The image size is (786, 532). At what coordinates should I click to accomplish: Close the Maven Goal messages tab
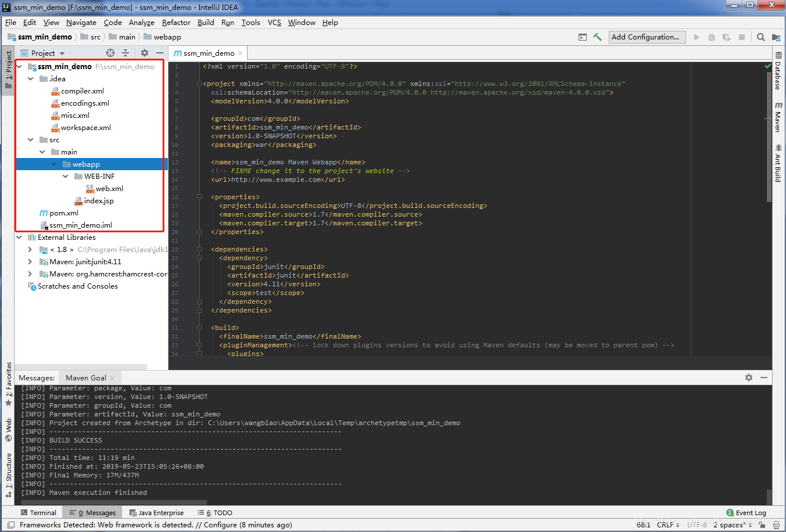(113, 378)
